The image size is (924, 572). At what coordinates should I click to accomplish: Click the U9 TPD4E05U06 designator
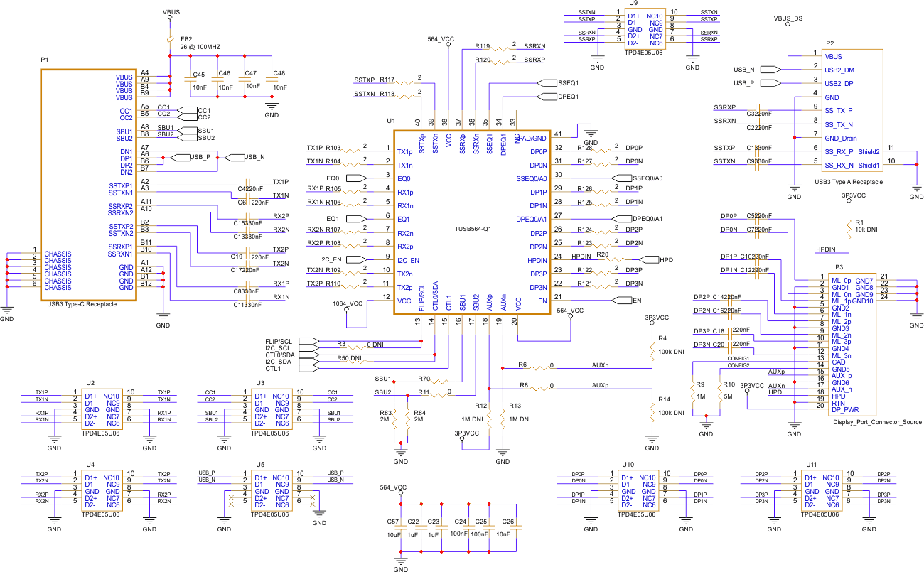(x=632, y=4)
